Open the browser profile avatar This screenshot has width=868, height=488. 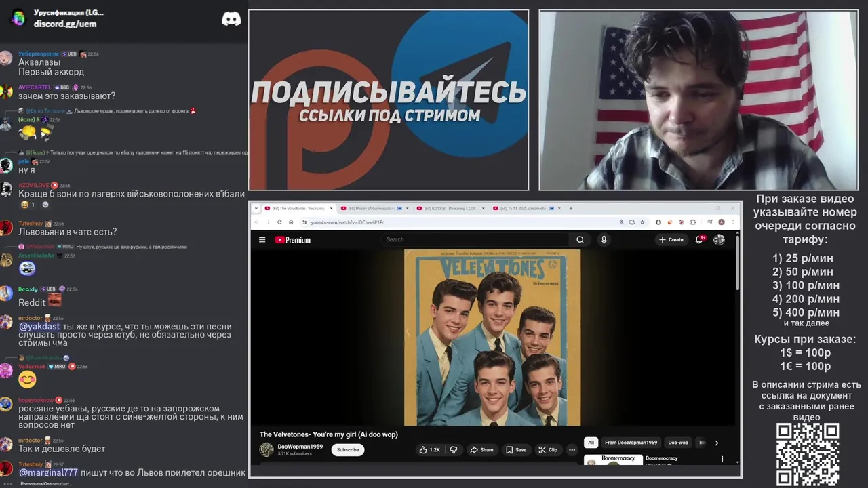coord(722,222)
